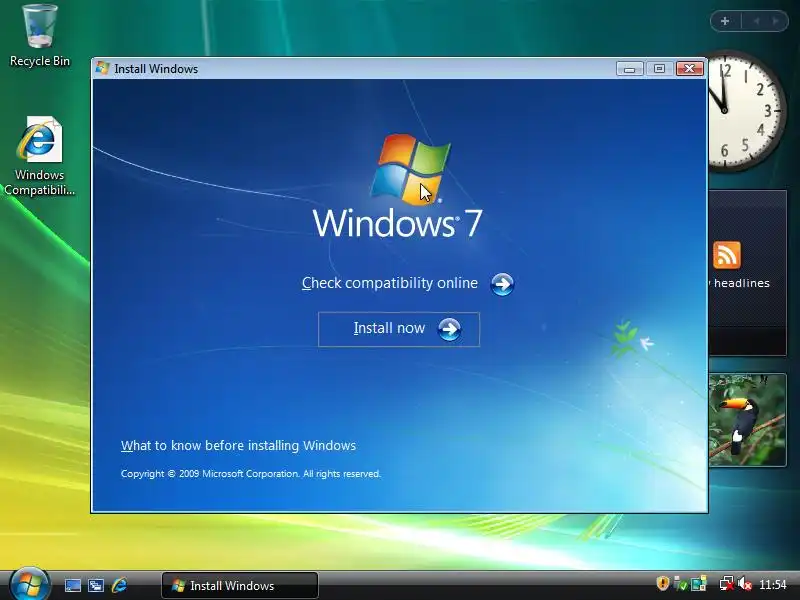Select Windows Compatibility desktop shortcut
Screen dimensions: 800x600
39,156
